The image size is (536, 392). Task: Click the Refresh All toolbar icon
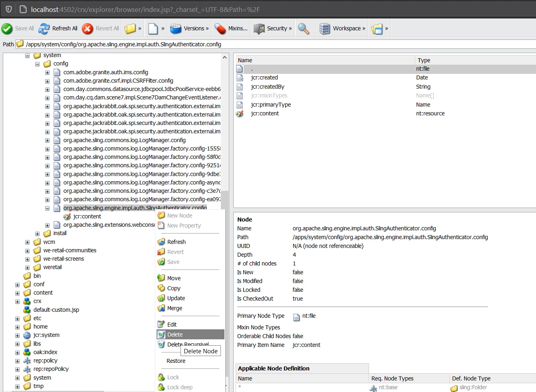point(44,28)
